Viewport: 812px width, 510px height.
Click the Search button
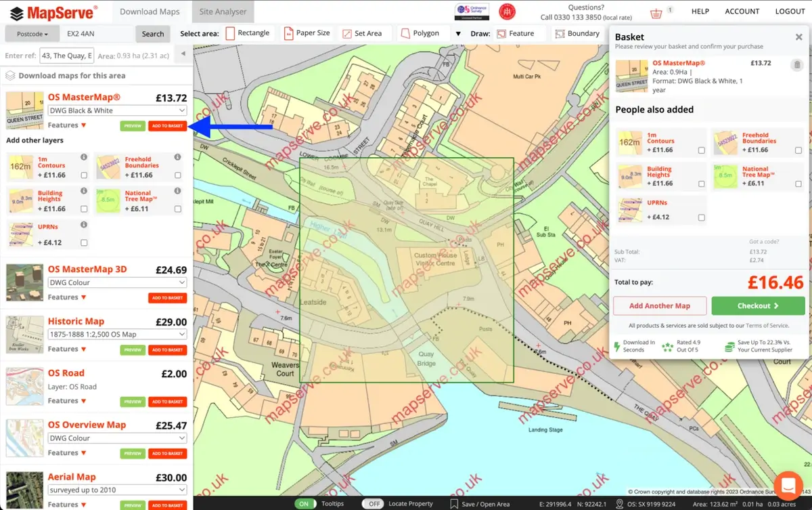153,34
